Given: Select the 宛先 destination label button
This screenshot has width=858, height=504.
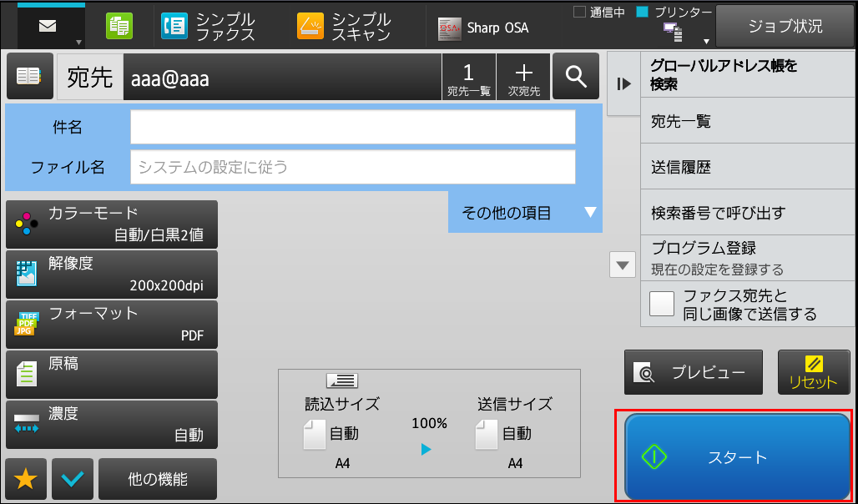Looking at the screenshot, I should coord(90,77).
